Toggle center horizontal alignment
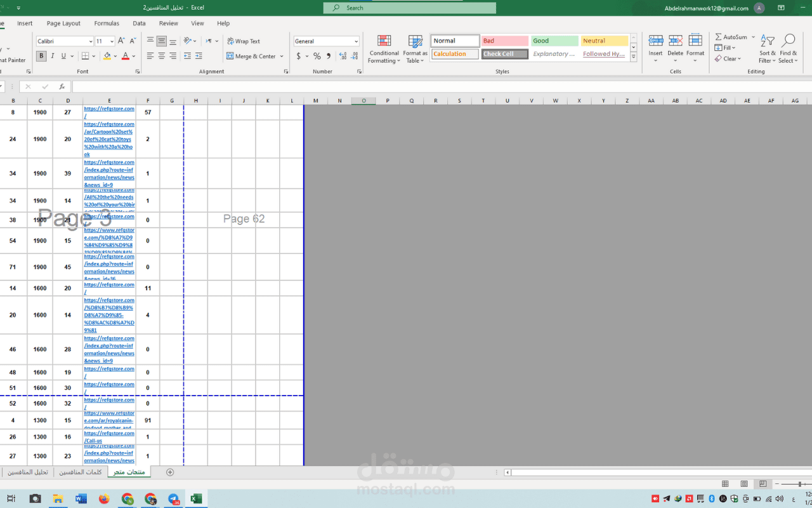 coord(162,56)
